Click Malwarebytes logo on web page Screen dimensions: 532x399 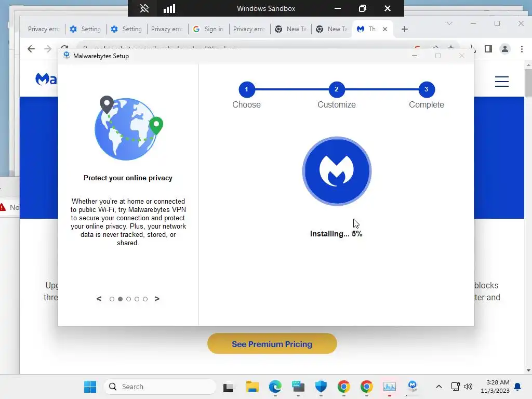pos(46,79)
